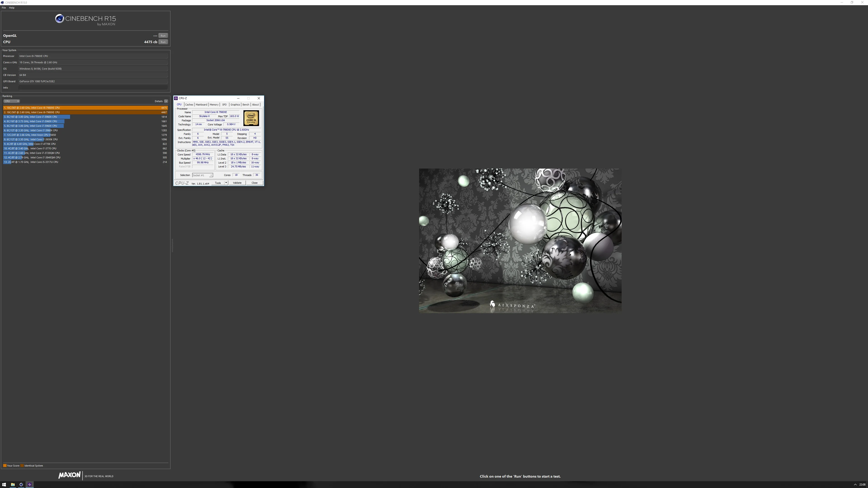The width and height of the screenshot is (868, 488).
Task: Click the Processor field Intel Core i9-7980XE
Action: pos(93,56)
